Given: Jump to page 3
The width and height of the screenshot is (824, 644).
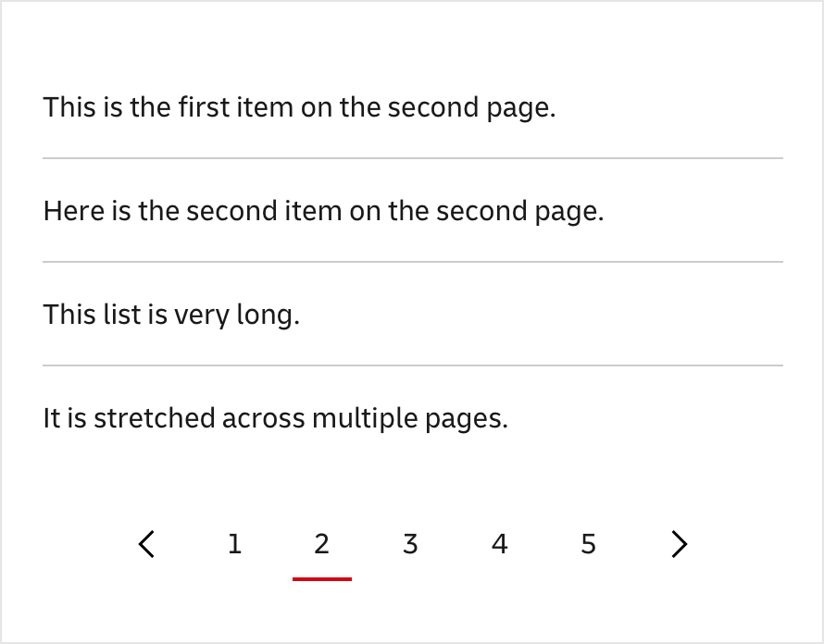Looking at the screenshot, I should click(410, 544).
